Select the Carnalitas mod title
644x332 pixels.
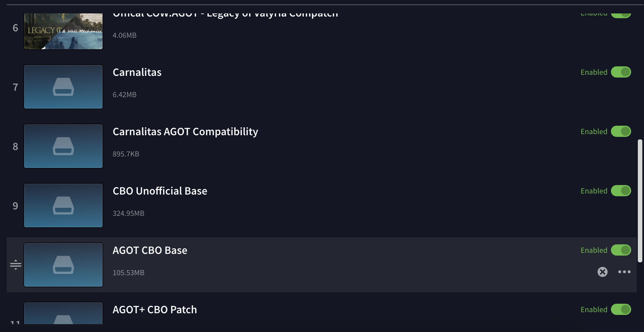click(x=137, y=72)
